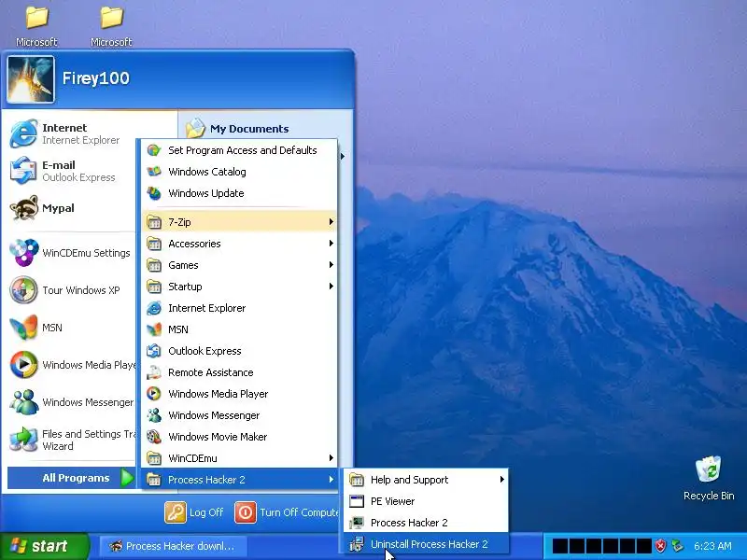Expand Process Hacker 2 program folder

point(239,480)
